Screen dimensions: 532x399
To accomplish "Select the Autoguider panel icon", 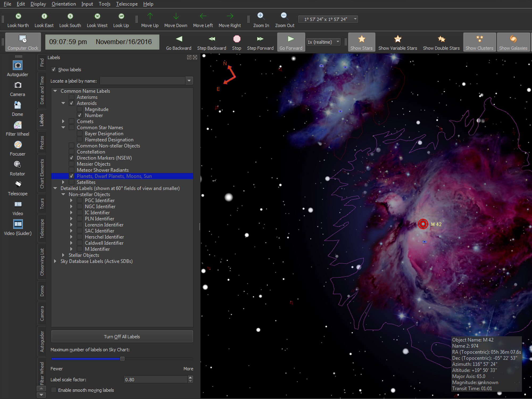I will (x=17, y=65).
